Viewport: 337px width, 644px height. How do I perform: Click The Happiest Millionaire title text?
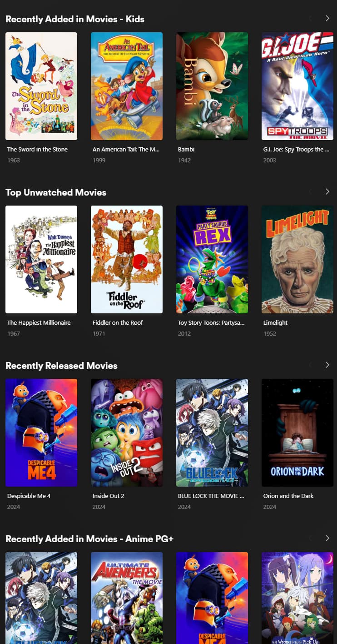point(39,322)
